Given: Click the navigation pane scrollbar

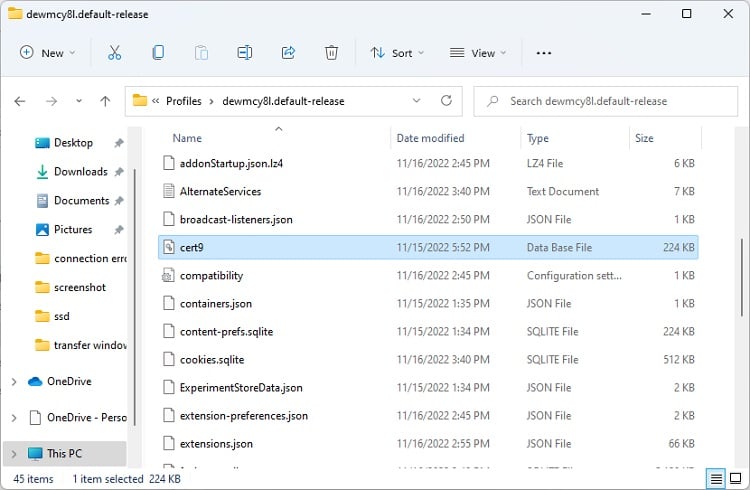Looking at the screenshot, I should [x=134, y=297].
